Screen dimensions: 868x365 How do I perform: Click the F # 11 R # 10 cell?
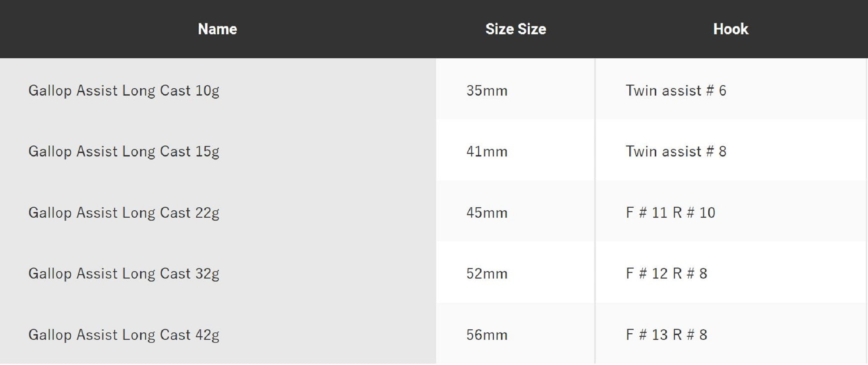click(x=671, y=212)
